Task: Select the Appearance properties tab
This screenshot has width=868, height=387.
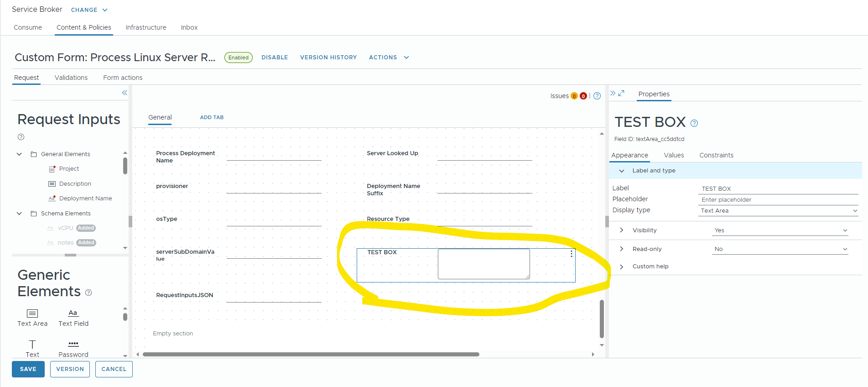Action: 629,155
